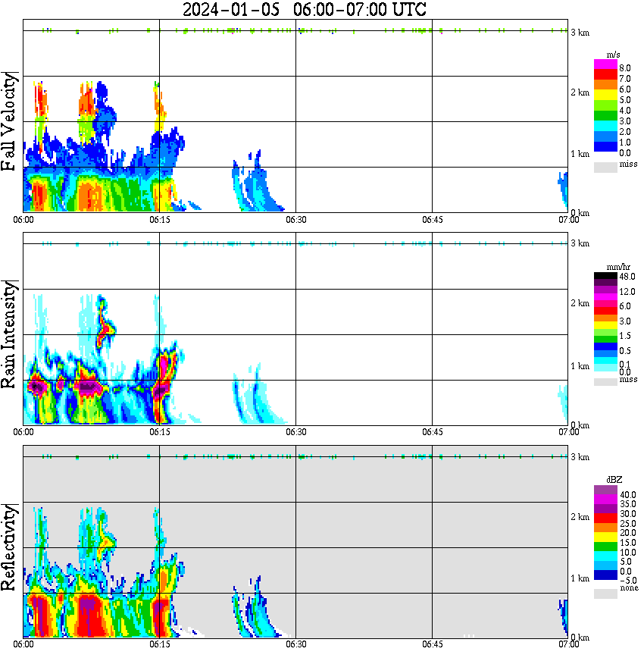644x658 pixels.
Task: Select the "Reflectivity" vertical axis label
Action: tap(9, 547)
